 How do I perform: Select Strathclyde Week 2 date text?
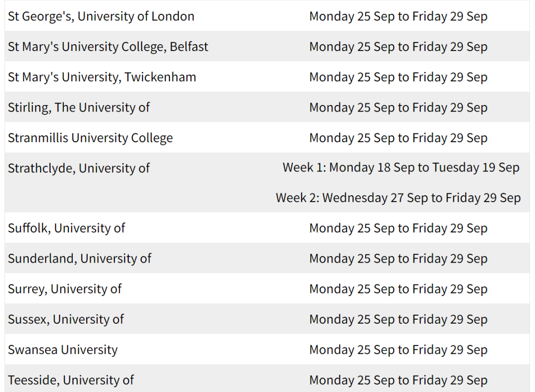(398, 198)
